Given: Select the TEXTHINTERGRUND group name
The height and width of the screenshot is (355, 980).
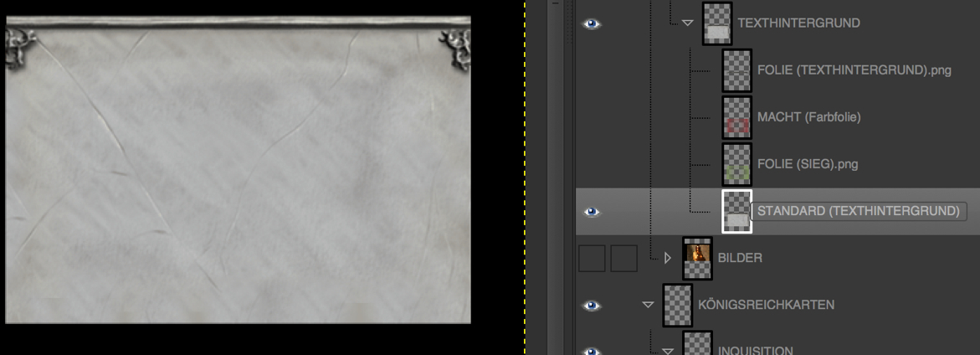Looking at the screenshot, I should point(798,23).
